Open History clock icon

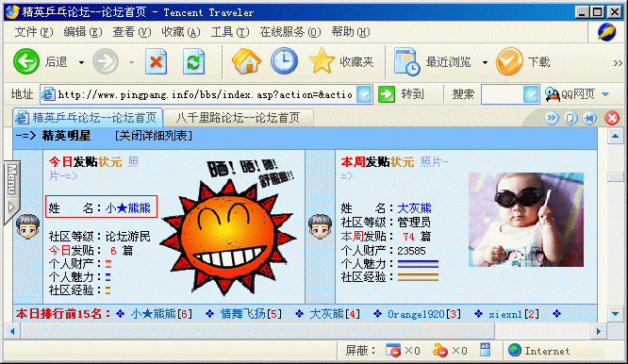284,61
